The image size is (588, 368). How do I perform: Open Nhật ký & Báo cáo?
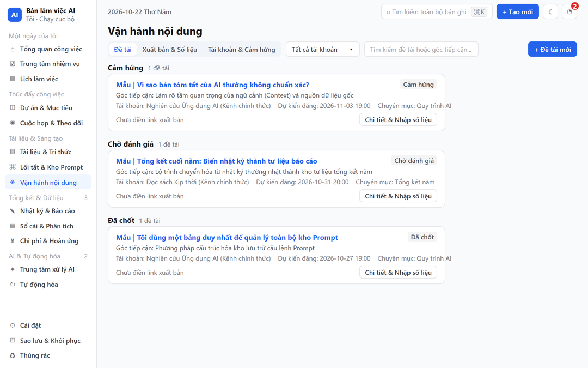48,211
